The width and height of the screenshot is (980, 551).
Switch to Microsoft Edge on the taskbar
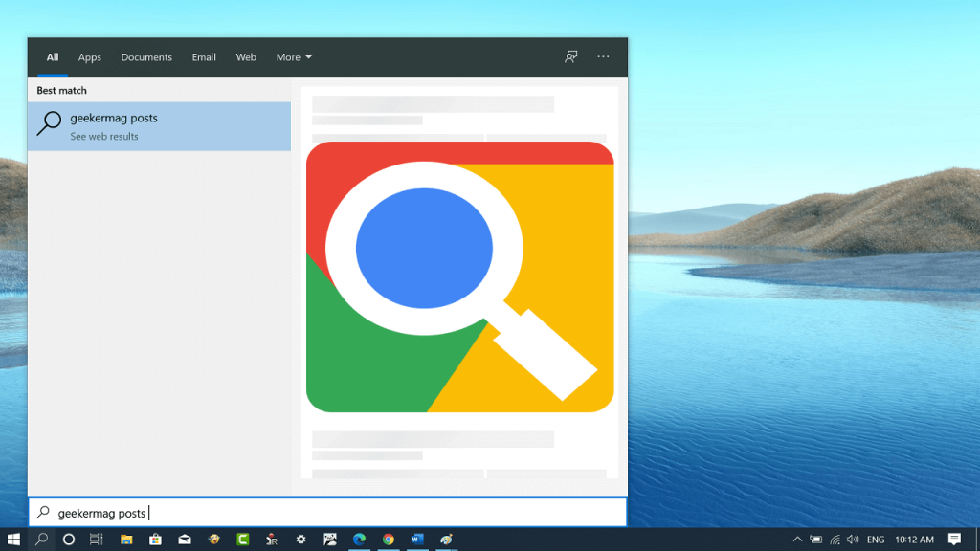pos(359,540)
